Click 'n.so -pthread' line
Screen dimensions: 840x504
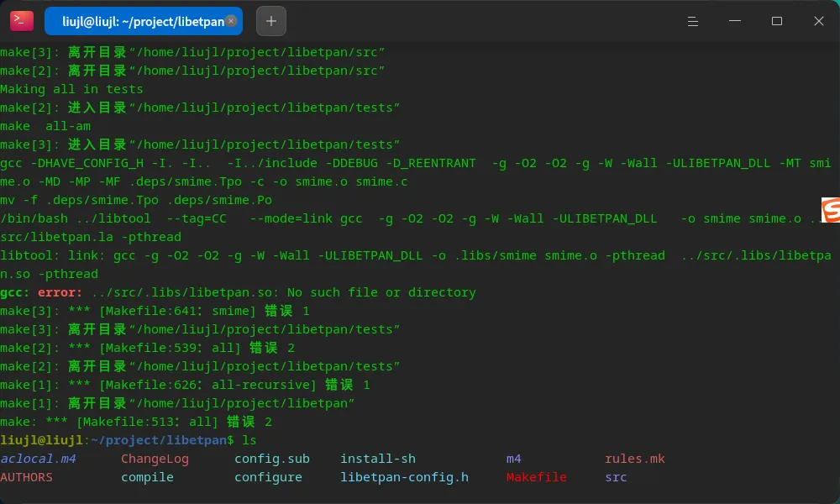50,274
